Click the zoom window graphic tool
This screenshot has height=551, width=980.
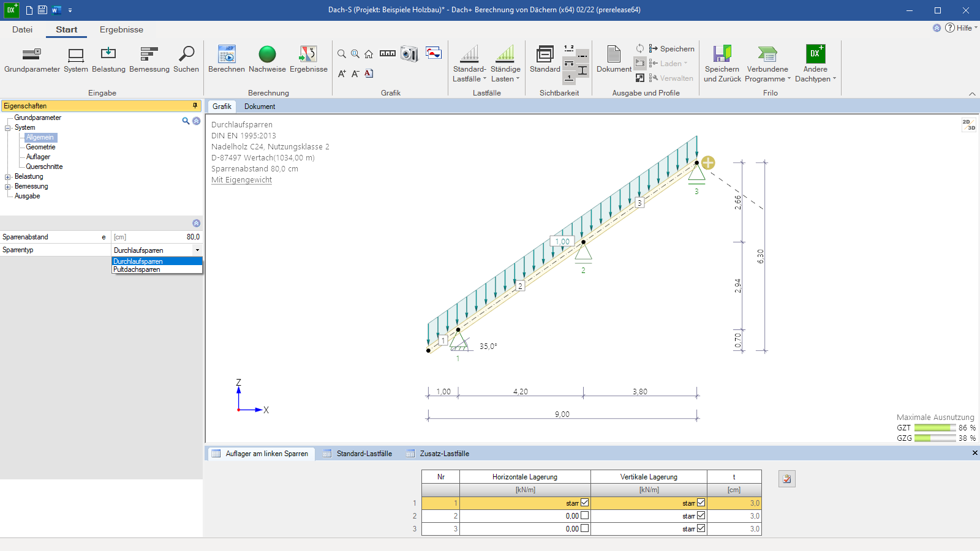pos(355,54)
